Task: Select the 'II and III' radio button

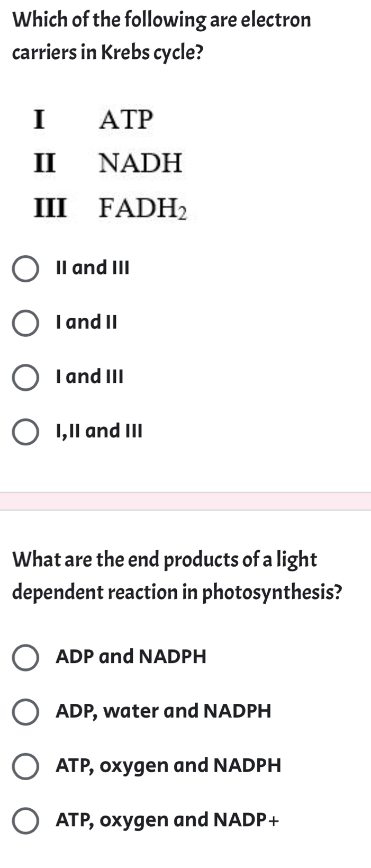Action: 26,269
